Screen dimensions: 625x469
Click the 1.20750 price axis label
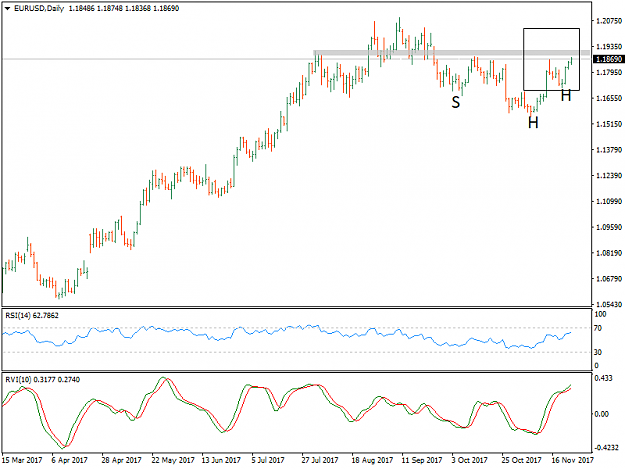click(609, 21)
